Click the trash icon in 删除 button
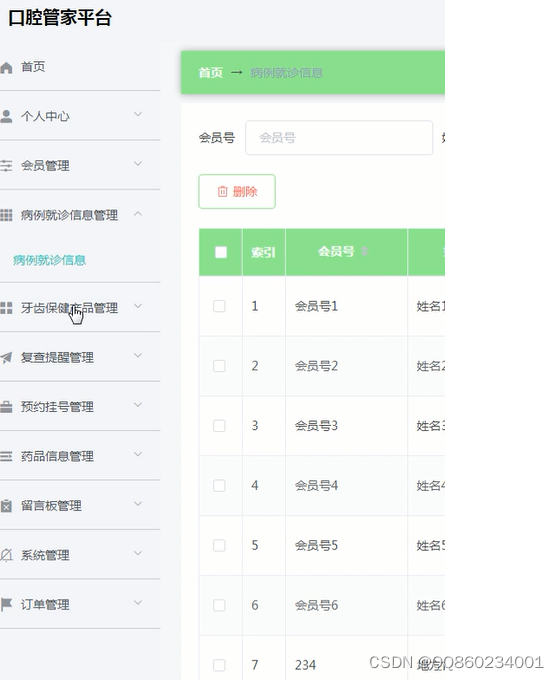The image size is (559, 680). click(222, 191)
